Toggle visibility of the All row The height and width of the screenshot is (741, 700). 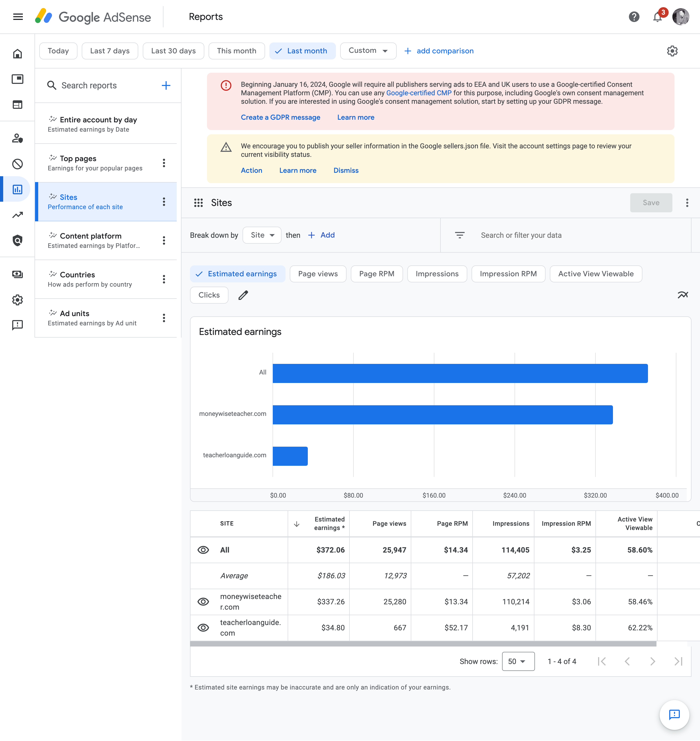click(x=203, y=550)
